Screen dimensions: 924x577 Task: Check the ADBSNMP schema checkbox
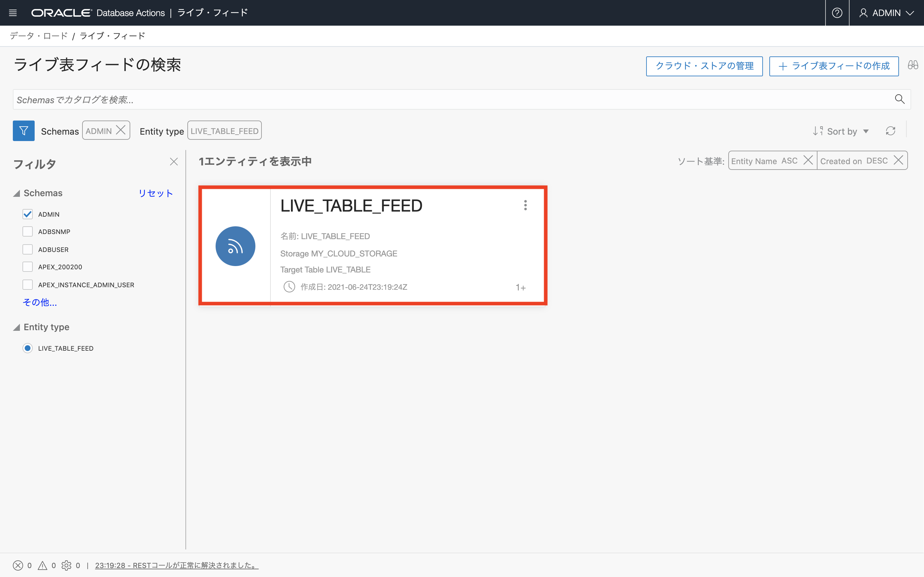28,232
